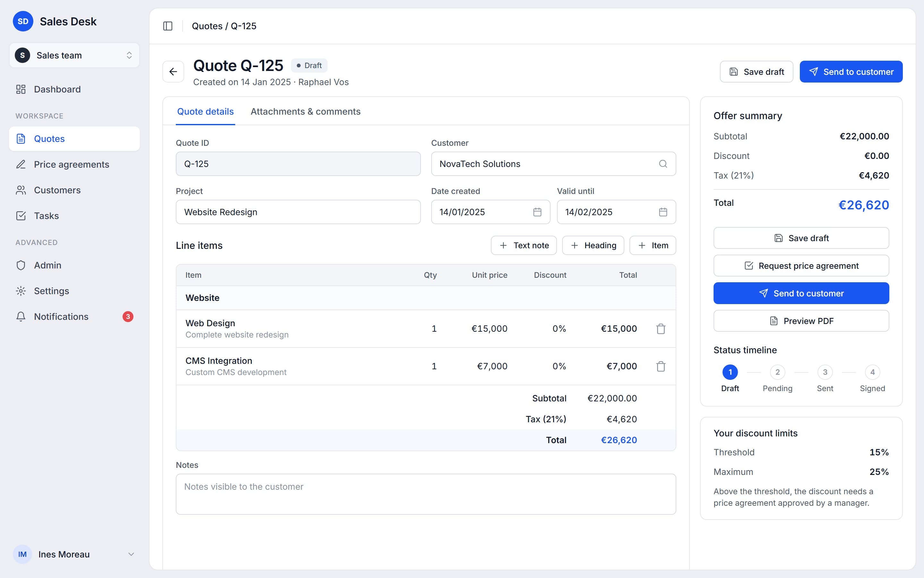Viewport: 924px width, 578px height.
Task: Toggle the sidebar panel icon
Action: (x=167, y=26)
